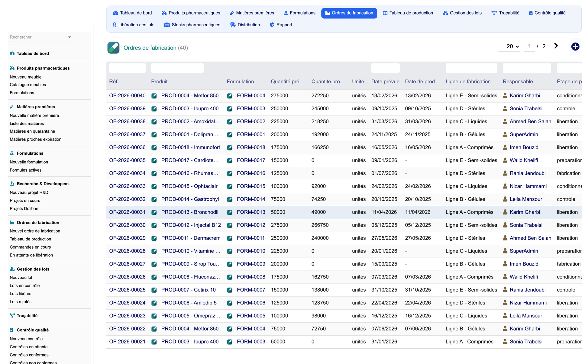Click the Matières premières sidebar pencil icon
588x364 pixels.
click(12, 107)
